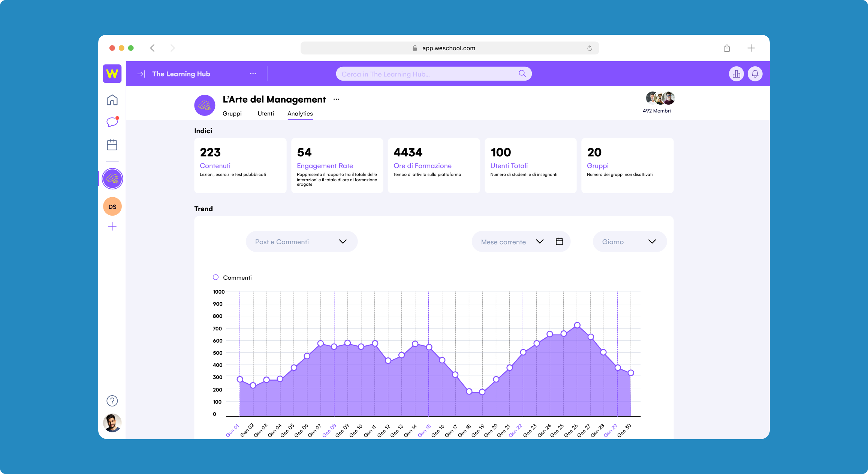Open the Engagement Rate index card
The width and height of the screenshot is (868, 474).
(x=337, y=165)
